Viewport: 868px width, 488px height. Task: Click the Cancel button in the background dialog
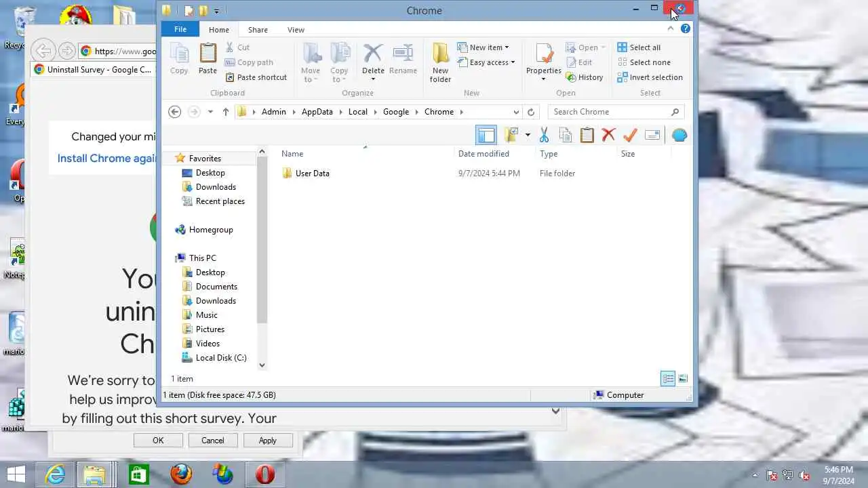pyautogui.click(x=212, y=440)
